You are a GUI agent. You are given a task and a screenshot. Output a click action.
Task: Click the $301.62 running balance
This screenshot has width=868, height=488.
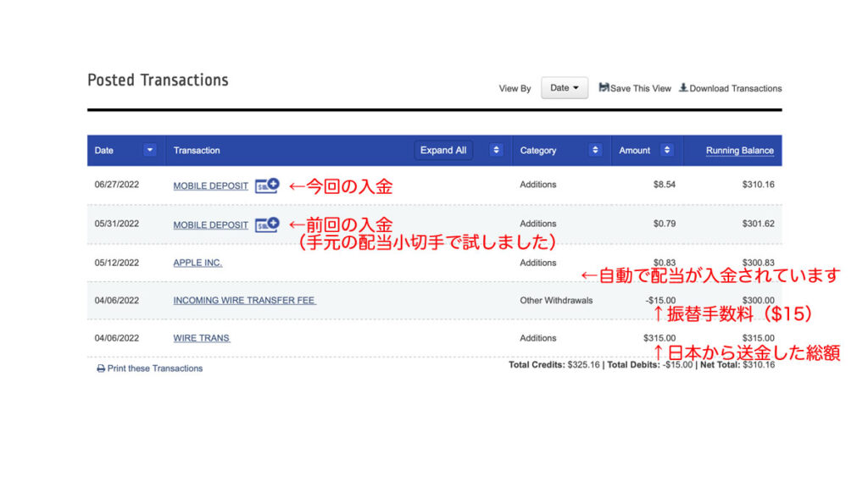tap(759, 224)
